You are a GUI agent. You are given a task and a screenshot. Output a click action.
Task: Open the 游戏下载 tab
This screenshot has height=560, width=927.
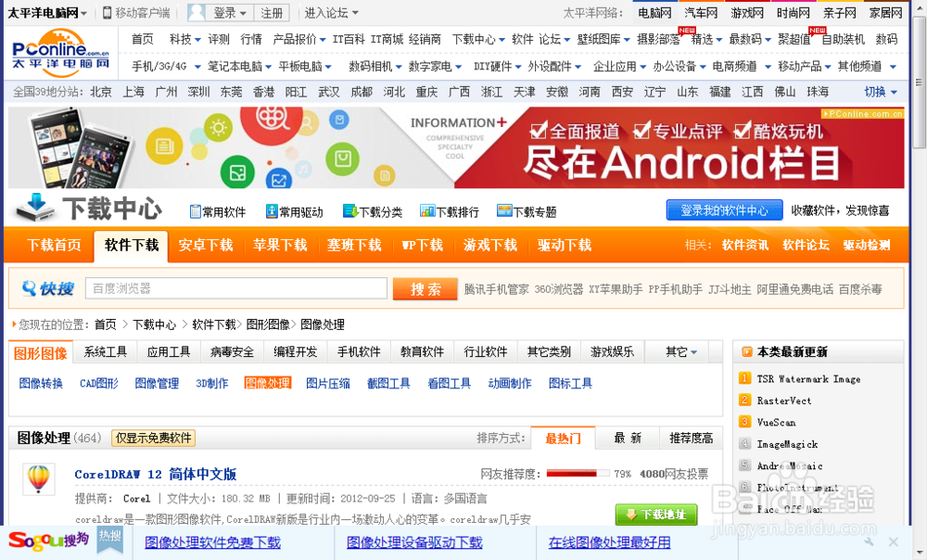[490, 245]
